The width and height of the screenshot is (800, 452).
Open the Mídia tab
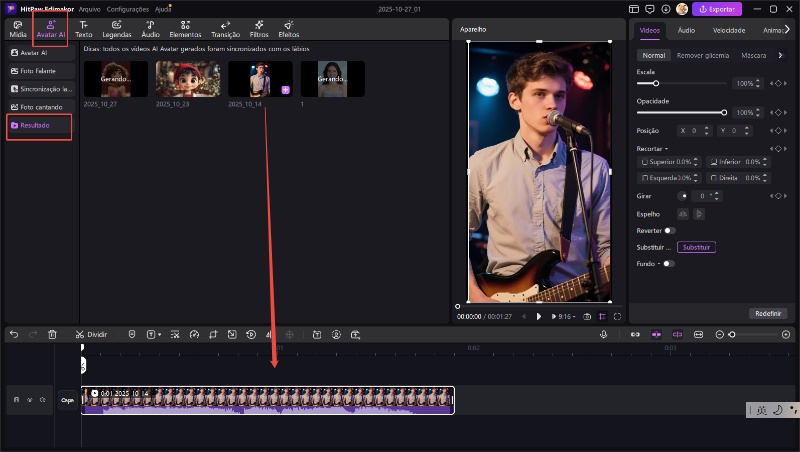click(18, 29)
